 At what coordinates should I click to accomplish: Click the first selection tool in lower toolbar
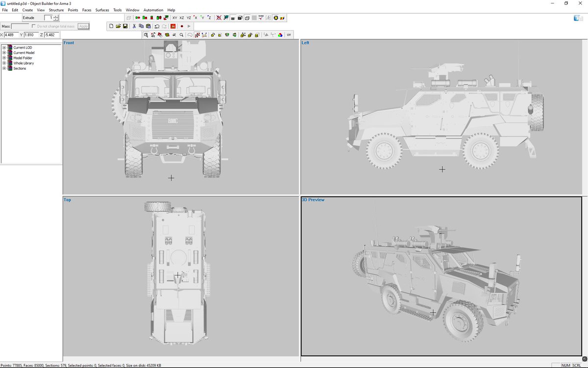pyautogui.click(x=146, y=35)
